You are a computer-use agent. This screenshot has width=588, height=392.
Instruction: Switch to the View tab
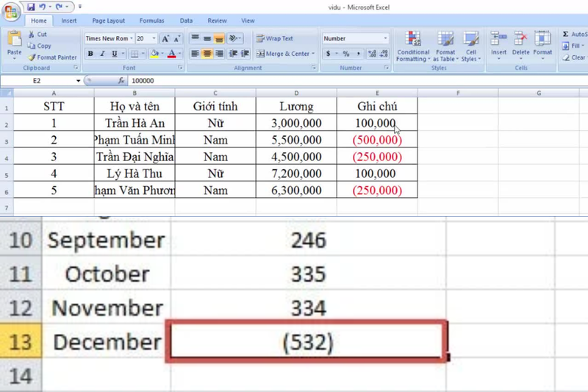(x=248, y=21)
